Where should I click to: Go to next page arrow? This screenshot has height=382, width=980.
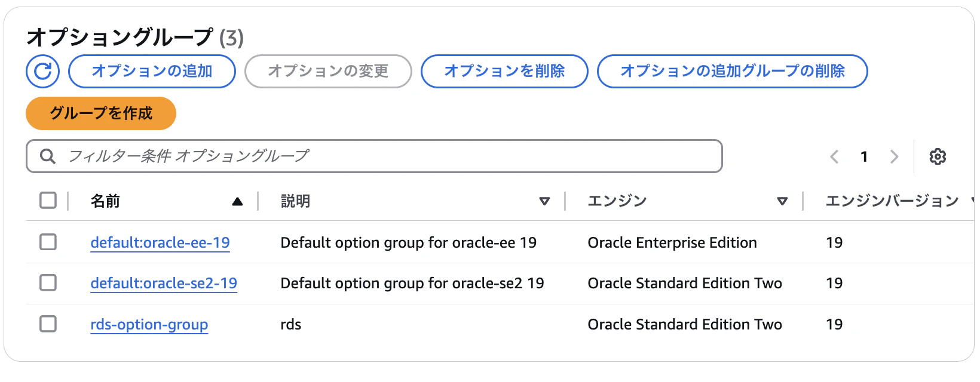894,156
